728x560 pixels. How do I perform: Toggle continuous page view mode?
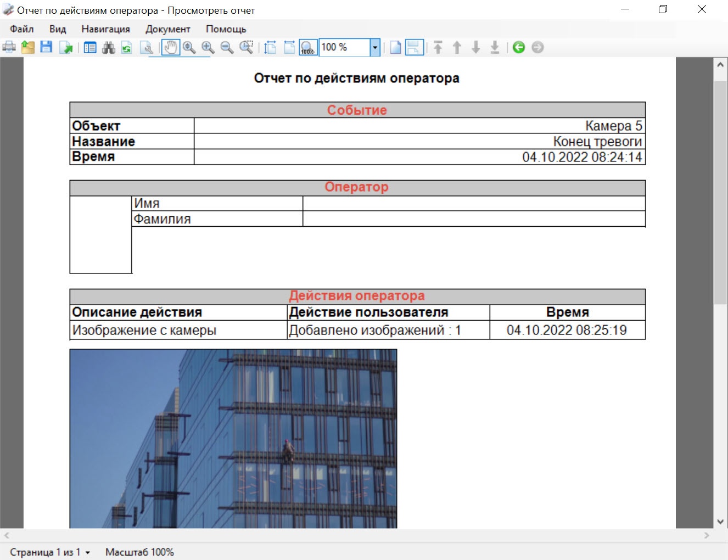415,48
